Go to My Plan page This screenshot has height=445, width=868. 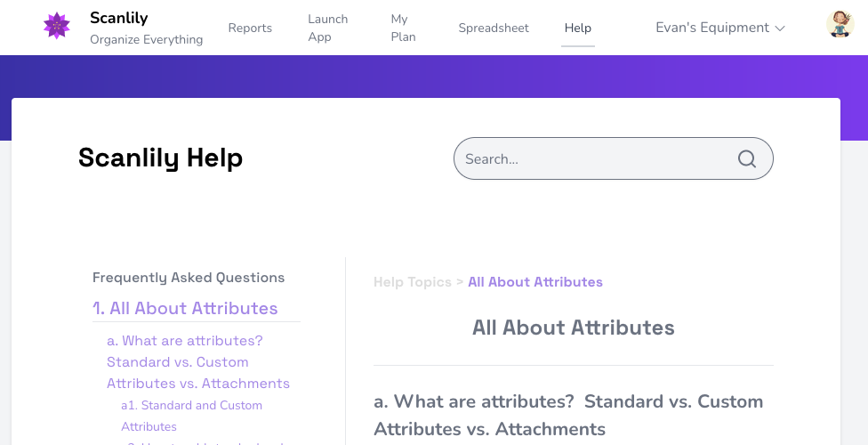[x=403, y=28]
